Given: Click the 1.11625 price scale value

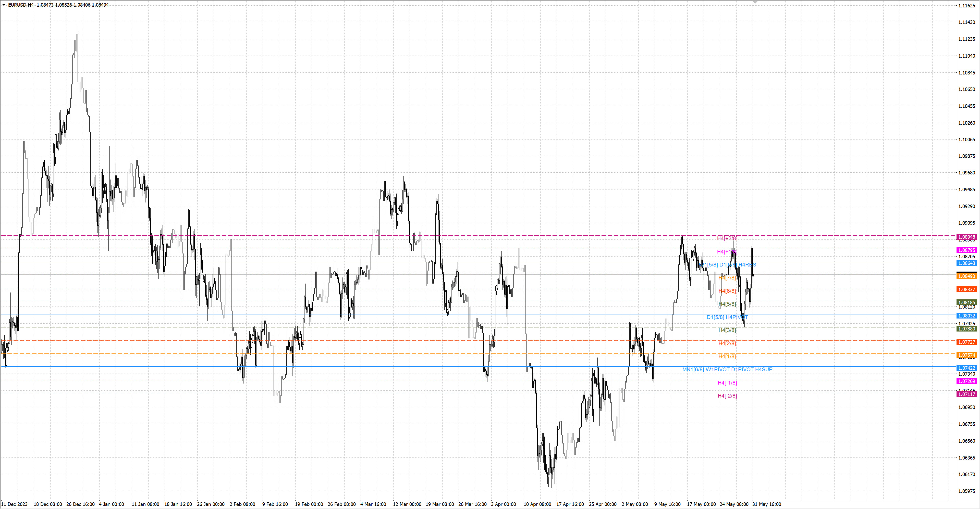Looking at the screenshot, I should (x=966, y=6).
